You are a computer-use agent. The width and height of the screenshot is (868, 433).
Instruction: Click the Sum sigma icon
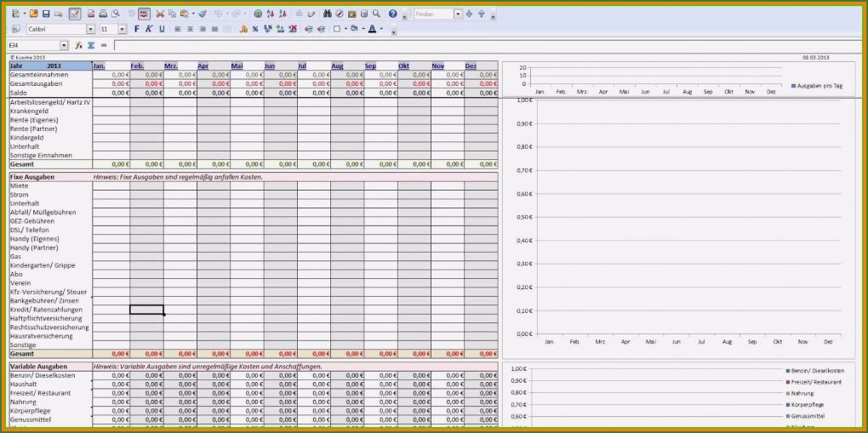90,45
